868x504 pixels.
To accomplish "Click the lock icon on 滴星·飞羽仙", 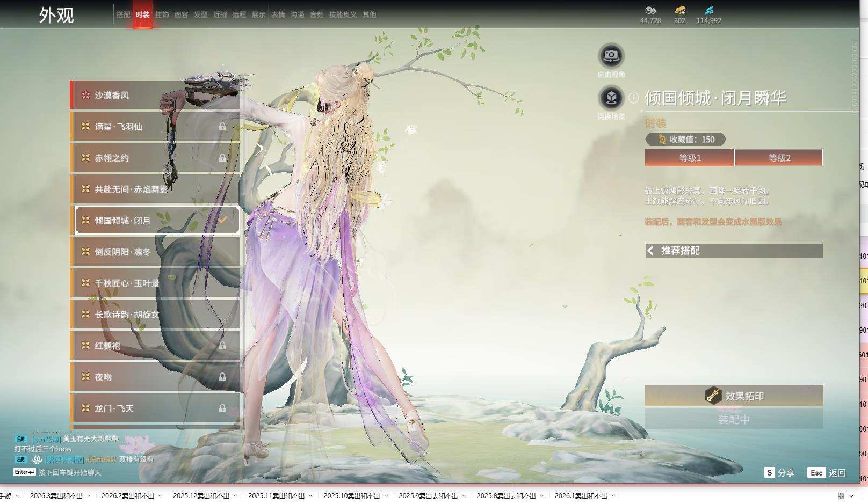I will pyautogui.click(x=222, y=127).
